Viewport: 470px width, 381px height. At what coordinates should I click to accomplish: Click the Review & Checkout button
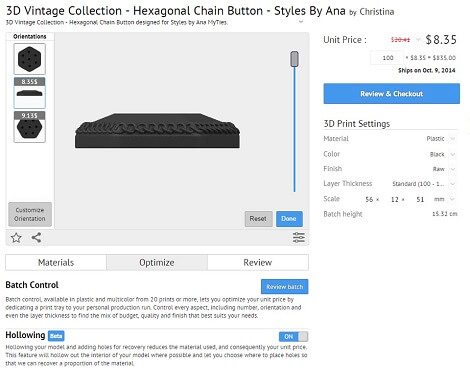392,94
